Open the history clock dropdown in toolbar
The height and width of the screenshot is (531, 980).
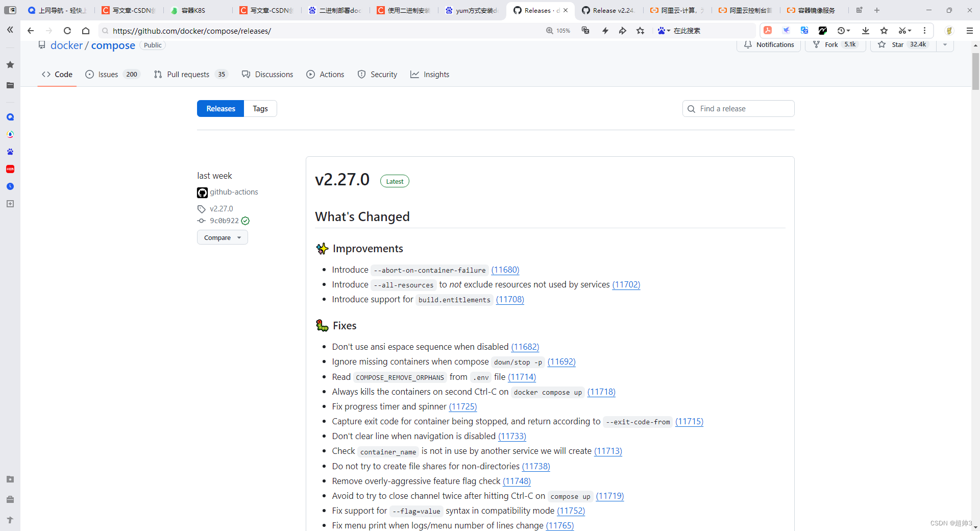(844, 31)
